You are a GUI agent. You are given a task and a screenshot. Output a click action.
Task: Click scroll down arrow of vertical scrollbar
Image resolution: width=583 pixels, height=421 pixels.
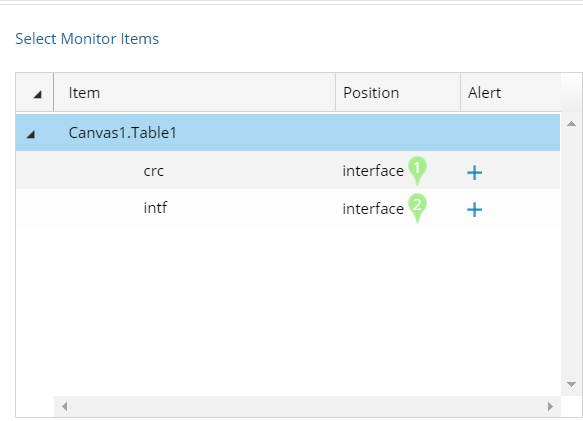(571, 384)
